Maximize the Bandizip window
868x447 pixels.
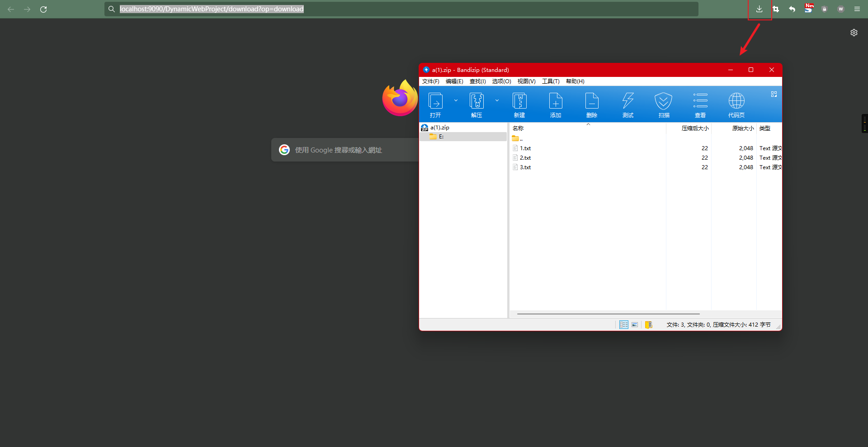coord(751,70)
